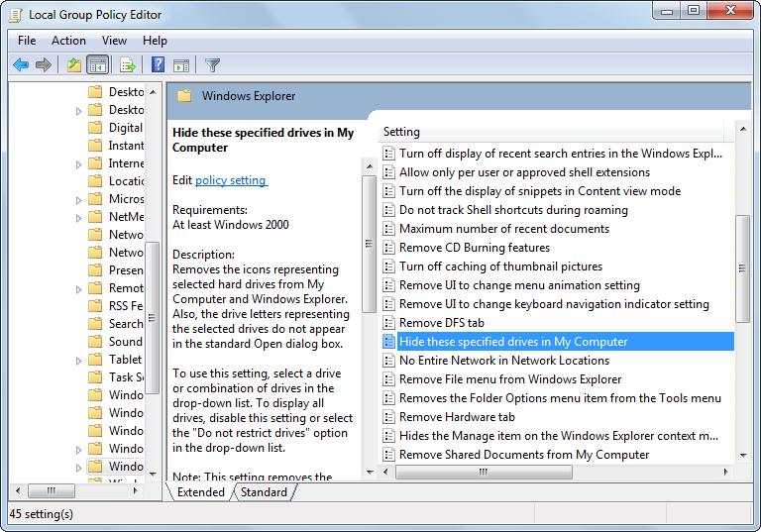Click icon beside Remove File menu from Windows Explorer
This screenshot has height=532, width=761.
pos(388,379)
